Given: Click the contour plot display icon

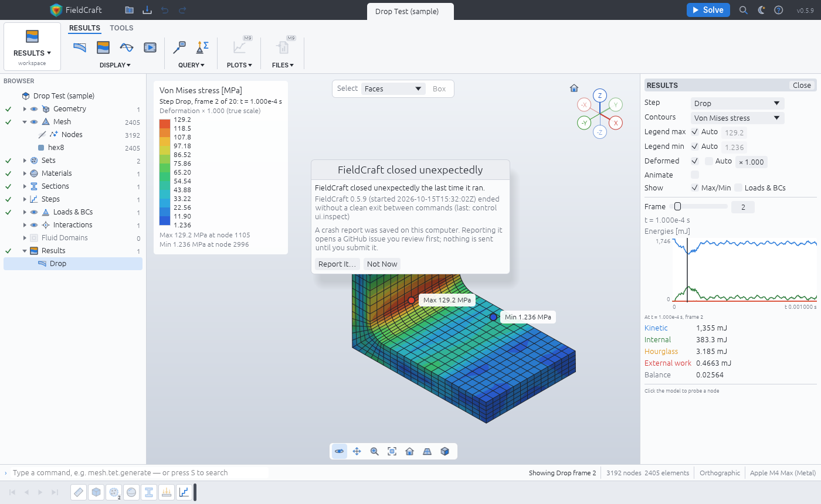Looking at the screenshot, I should tap(103, 47).
